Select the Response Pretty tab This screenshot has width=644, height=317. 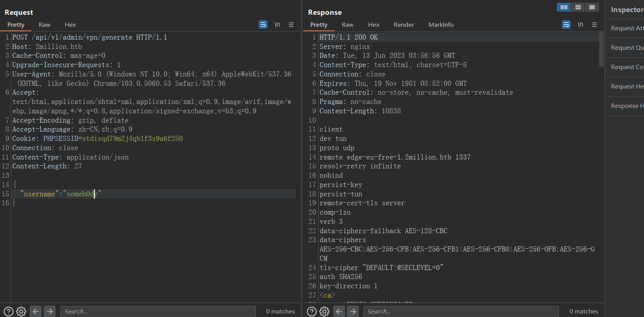tap(319, 24)
